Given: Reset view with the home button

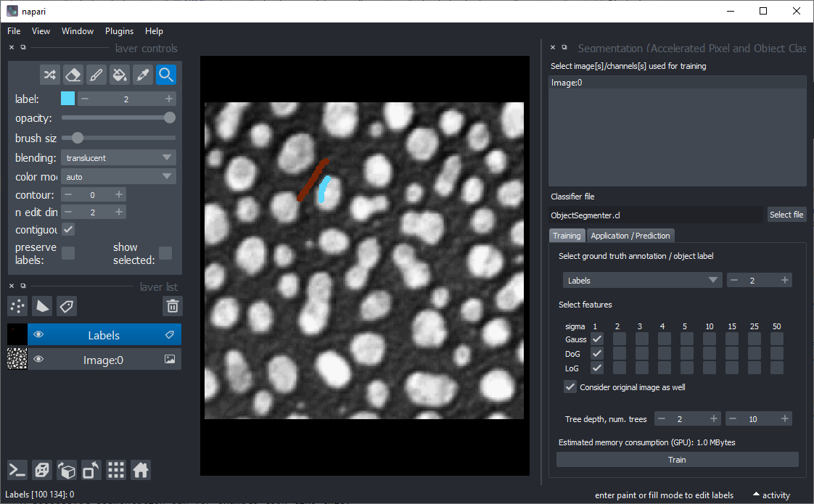Looking at the screenshot, I should click(140, 470).
